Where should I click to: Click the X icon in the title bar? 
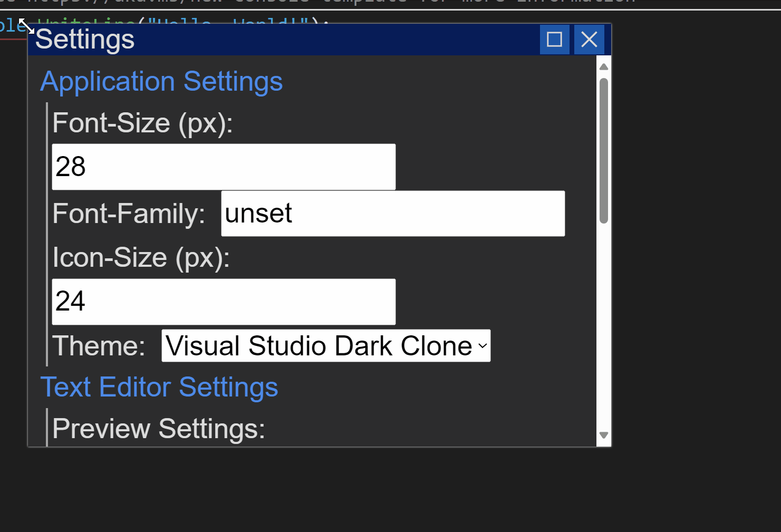[589, 39]
